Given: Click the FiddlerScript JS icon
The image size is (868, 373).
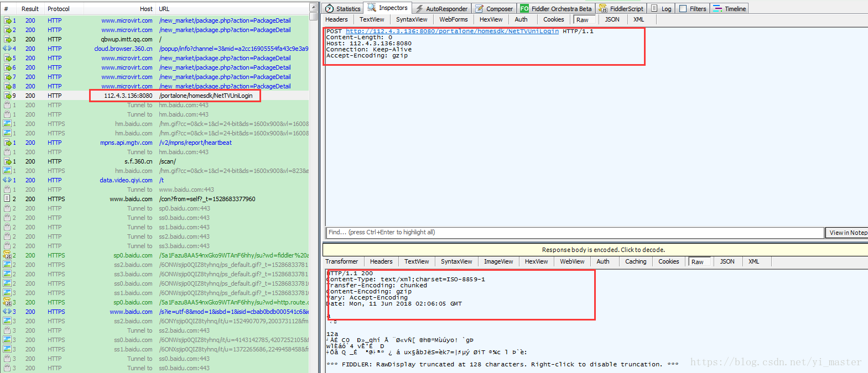Looking at the screenshot, I should [x=603, y=8].
